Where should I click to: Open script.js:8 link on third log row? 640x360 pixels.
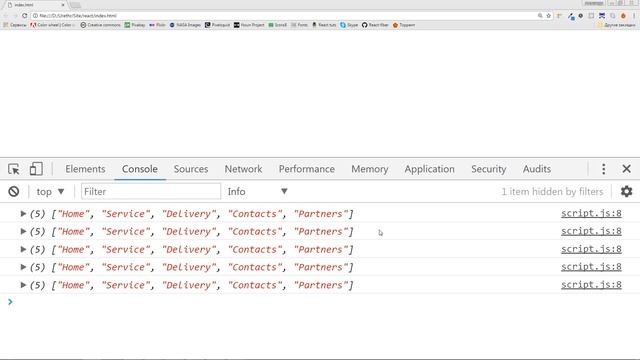591,249
